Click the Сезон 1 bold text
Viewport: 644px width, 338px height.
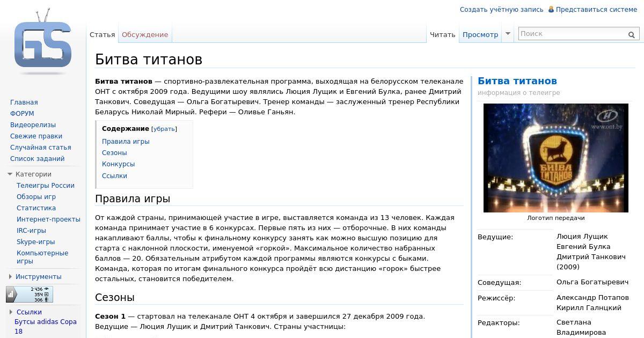110,316
